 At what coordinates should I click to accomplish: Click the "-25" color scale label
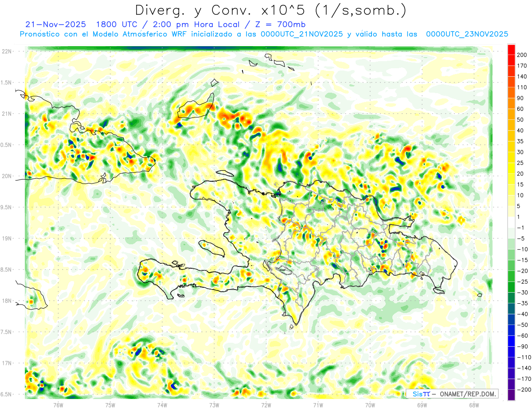[522, 282]
